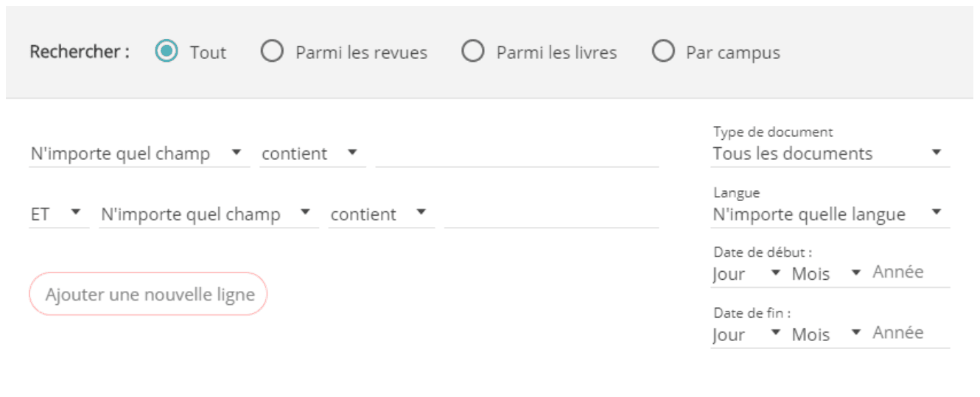Open second row "contient" operator dropdown

[381, 214]
